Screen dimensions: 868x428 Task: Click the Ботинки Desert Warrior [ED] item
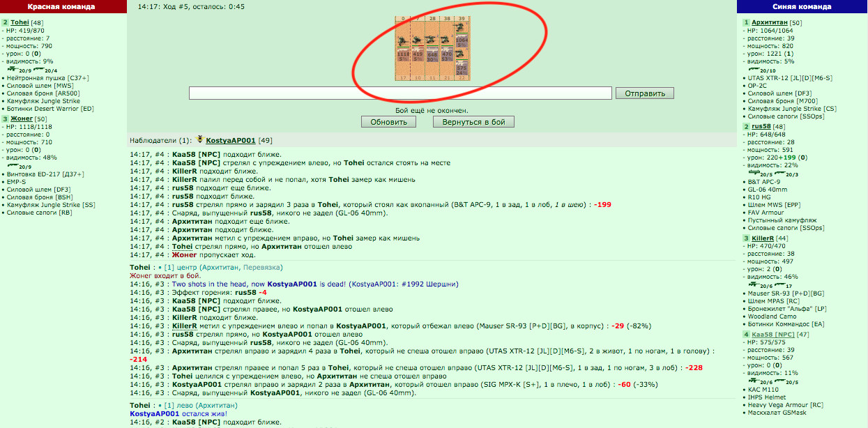pos(50,109)
